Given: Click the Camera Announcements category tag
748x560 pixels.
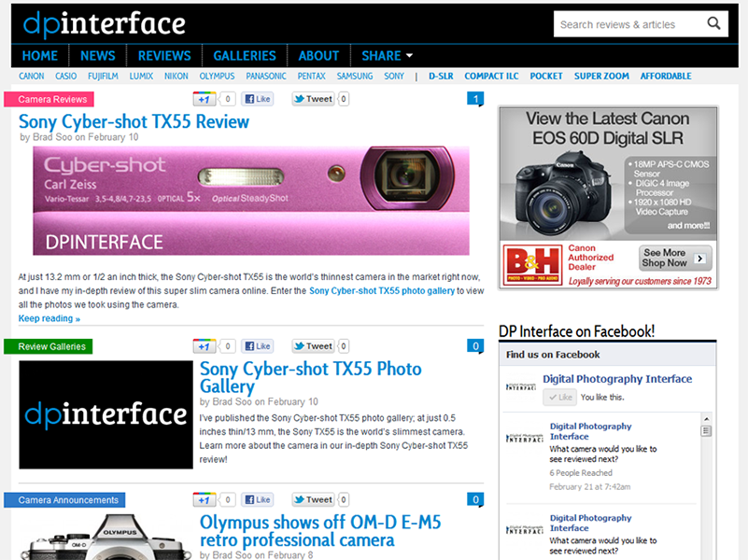Looking at the screenshot, I should [64, 500].
